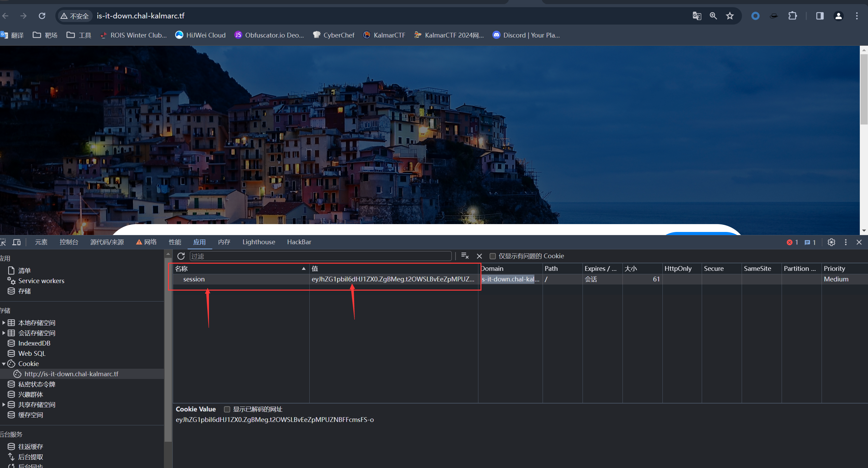Check the 显示已解码的网址 checkbox
This screenshot has height=468, width=868.
227,409
